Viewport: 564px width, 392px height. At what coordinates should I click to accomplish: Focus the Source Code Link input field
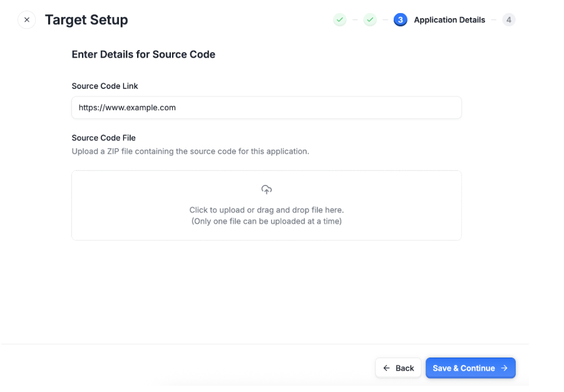pyautogui.click(x=267, y=108)
